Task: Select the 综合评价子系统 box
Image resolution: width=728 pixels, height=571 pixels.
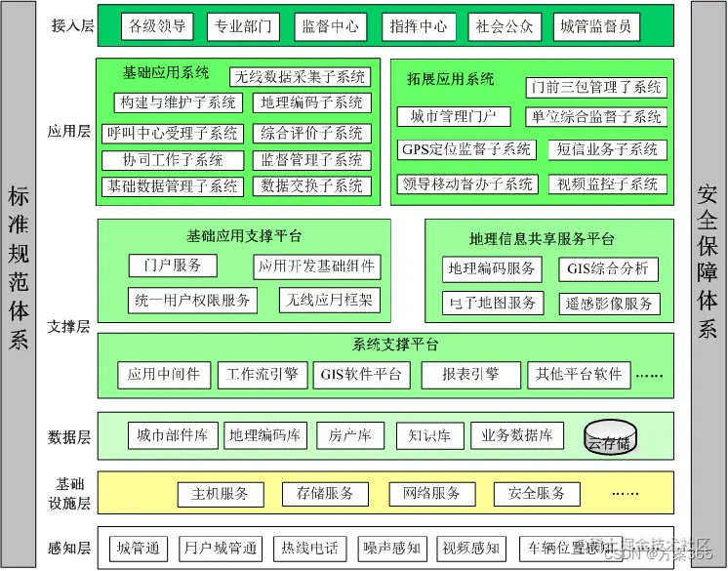Action: (x=312, y=134)
